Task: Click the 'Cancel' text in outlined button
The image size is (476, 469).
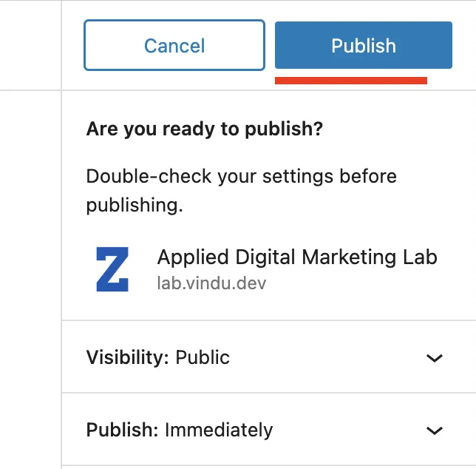Action: [174, 46]
